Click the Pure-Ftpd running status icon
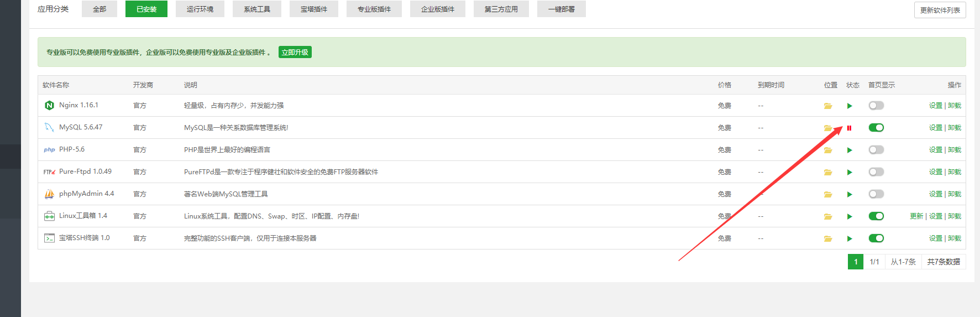The width and height of the screenshot is (980, 317). click(x=850, y=172)
